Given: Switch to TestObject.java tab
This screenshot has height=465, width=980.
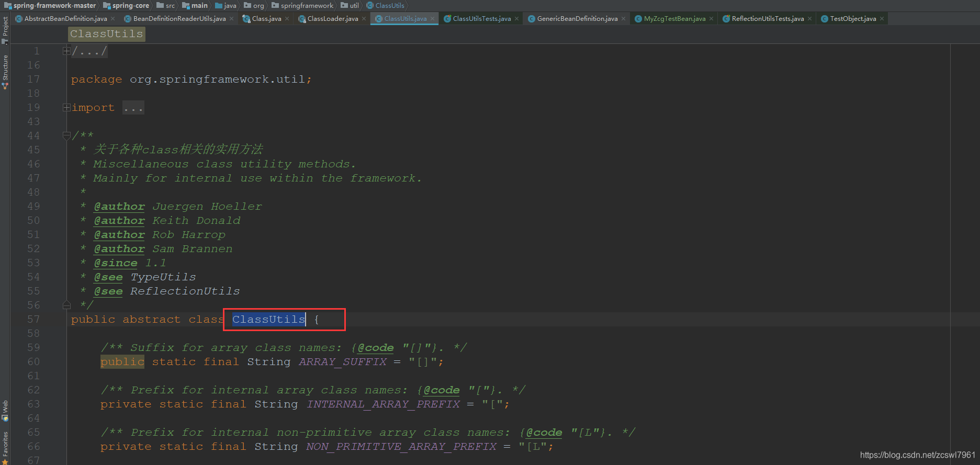Looking at the screenshot, I should [853, 18].
